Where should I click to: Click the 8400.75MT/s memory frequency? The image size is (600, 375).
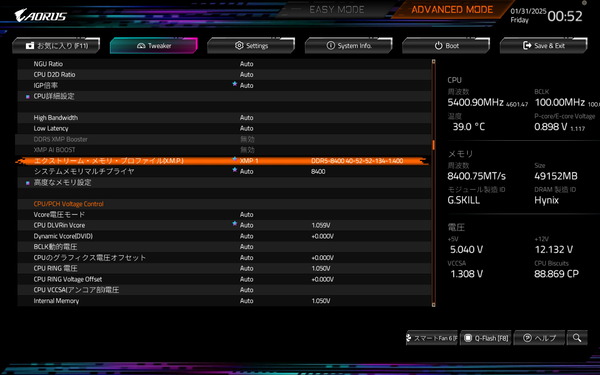(476, 176)
